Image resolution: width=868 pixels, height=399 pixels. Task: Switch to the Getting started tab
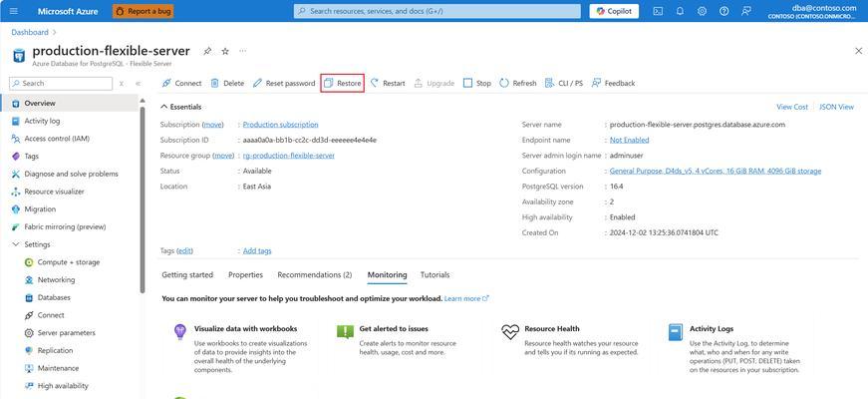(187, 275)
